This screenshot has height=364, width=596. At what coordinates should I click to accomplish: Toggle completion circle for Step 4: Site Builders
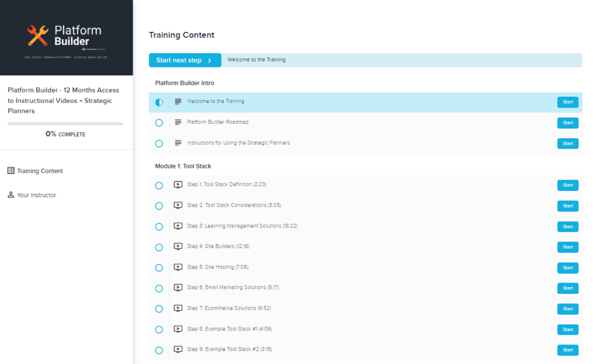(159, 247)
